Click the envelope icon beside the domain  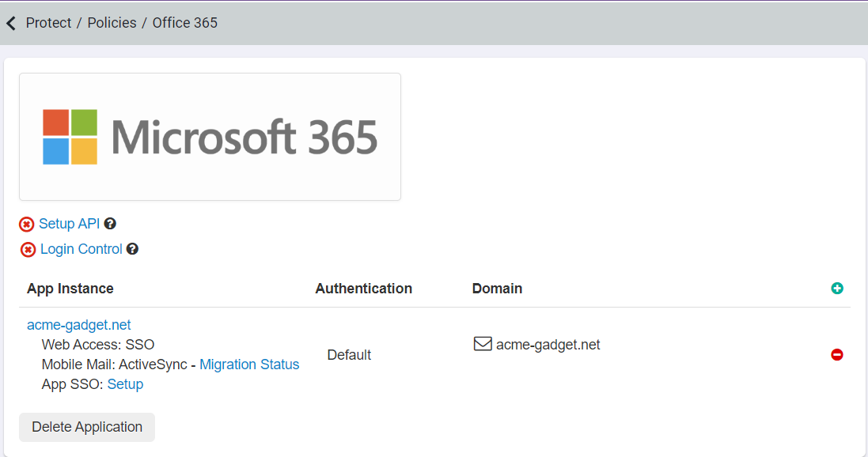tap(483, 344)
